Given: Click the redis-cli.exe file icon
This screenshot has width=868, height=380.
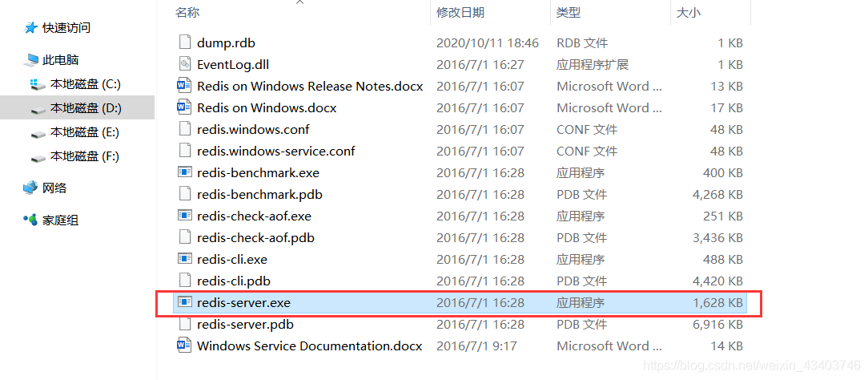Looking at the screenshot, I should click(x=184, y=259).
